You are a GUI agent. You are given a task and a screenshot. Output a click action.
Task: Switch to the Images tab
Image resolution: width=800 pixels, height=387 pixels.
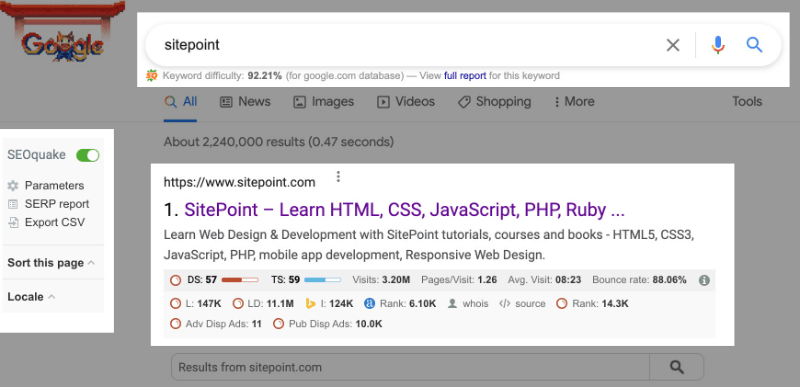[323, 101]
